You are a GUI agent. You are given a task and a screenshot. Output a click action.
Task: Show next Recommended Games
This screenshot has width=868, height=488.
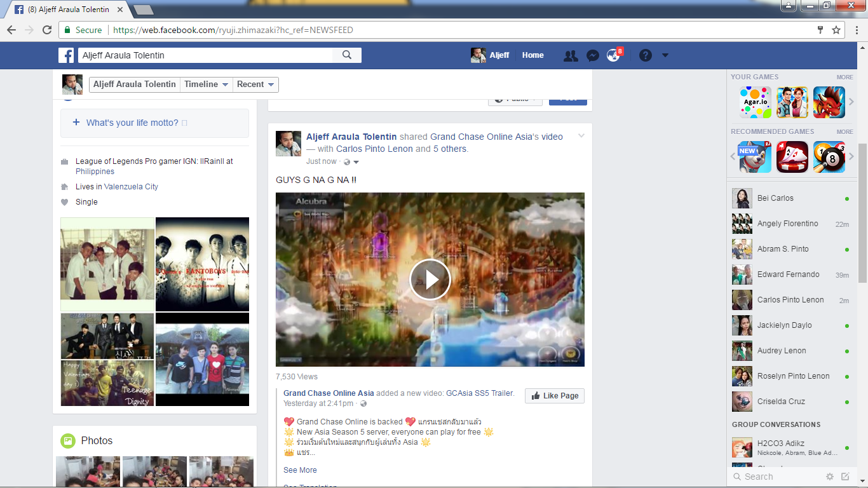851,157
